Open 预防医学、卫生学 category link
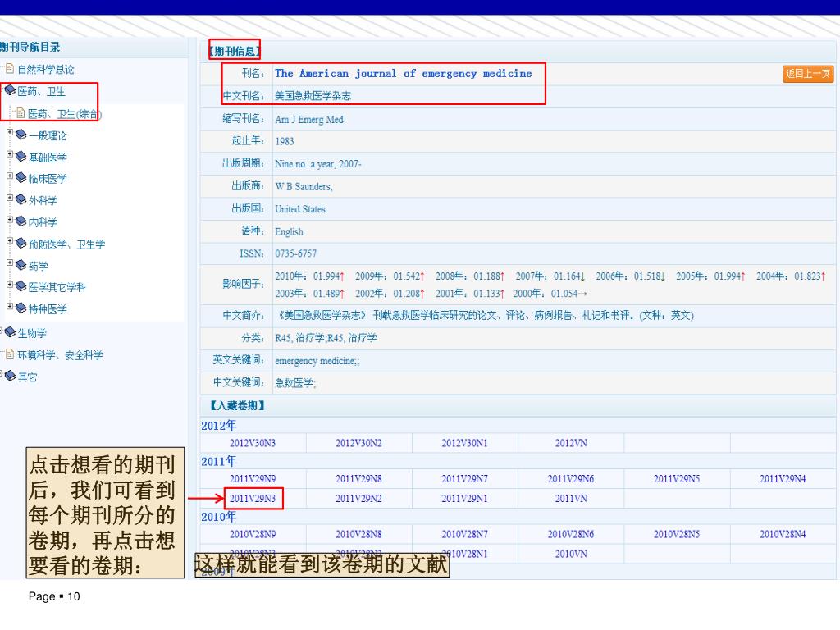 coord(67,244)
